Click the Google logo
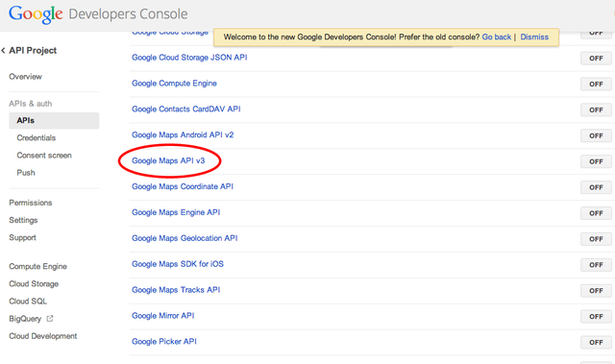Image resolution: width=615 pixels, height=364 pixels. (x=36, y=14)
